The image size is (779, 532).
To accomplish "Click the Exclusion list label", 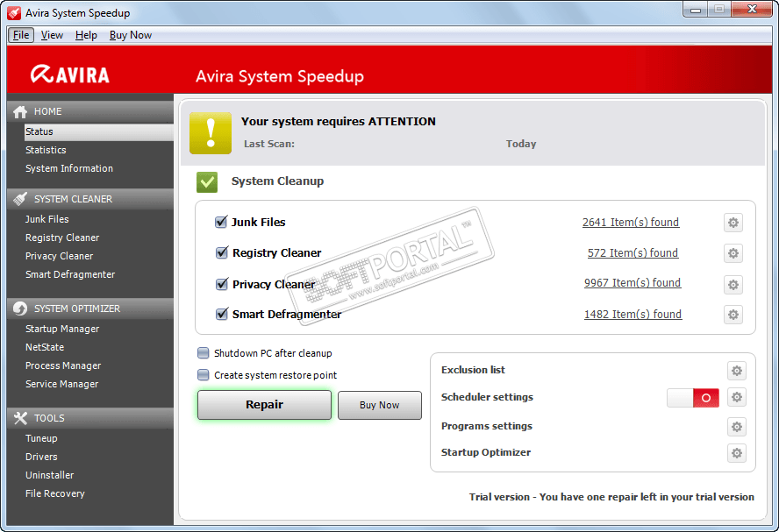I will 473,370.
